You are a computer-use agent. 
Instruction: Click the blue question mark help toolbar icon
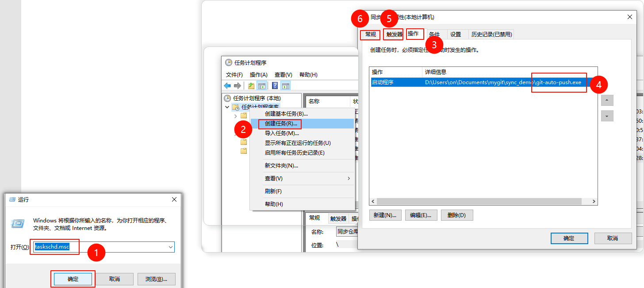(x=275, y=86)
